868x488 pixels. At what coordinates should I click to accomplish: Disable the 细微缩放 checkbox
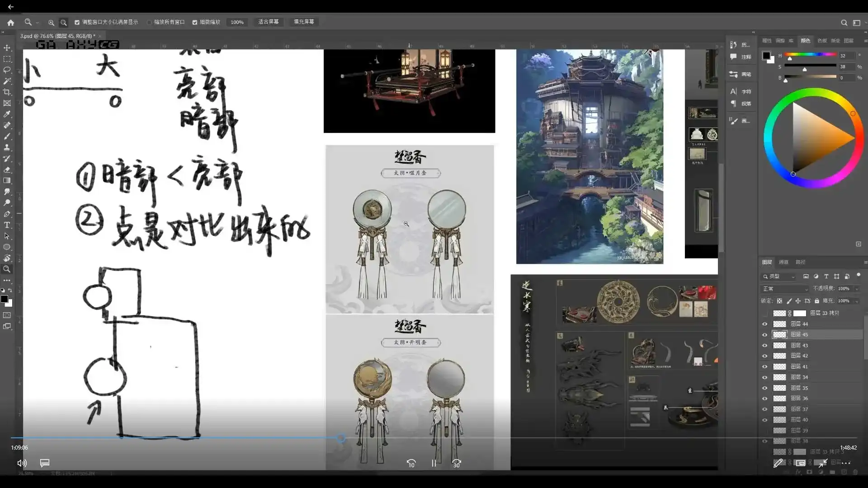click(x=195, y=22)
